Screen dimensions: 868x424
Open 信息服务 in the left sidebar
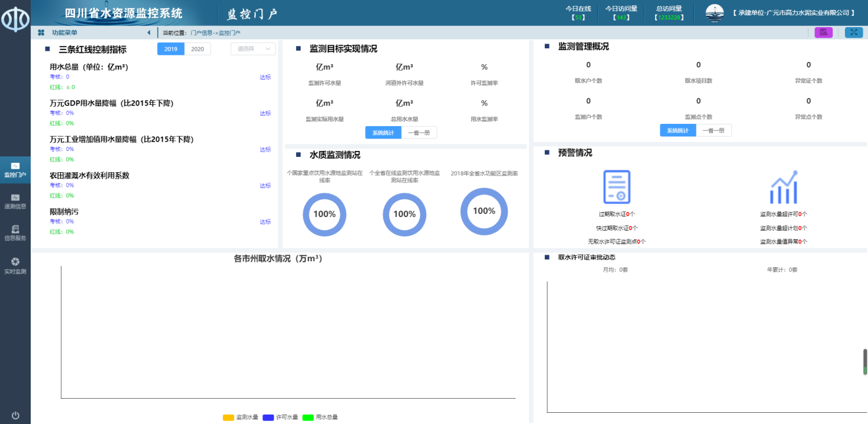click(x=15, y=233)
